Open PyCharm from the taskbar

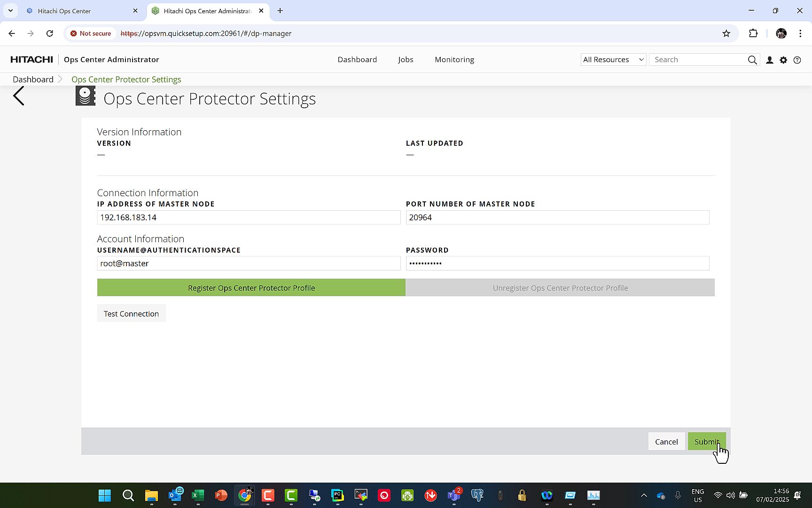337,495
